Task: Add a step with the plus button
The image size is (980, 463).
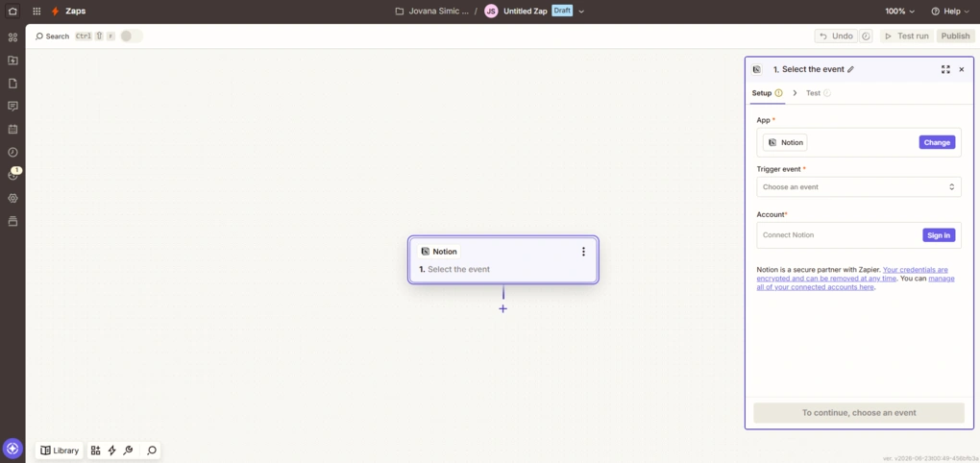Action: tap(503, 308)
